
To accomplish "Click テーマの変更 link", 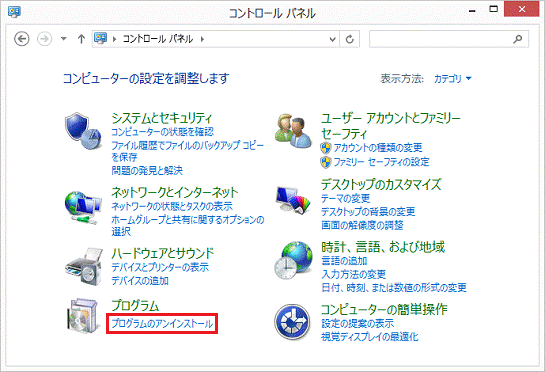I will pyautogui.click(x=345, y=199).
